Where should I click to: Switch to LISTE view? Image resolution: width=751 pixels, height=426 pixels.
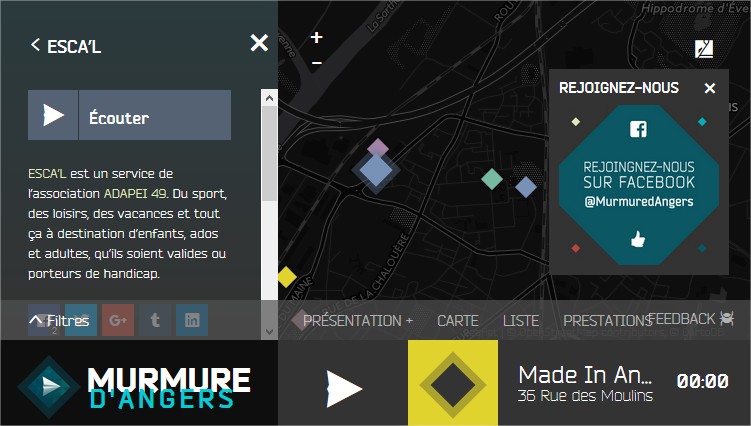click(521, 321)
